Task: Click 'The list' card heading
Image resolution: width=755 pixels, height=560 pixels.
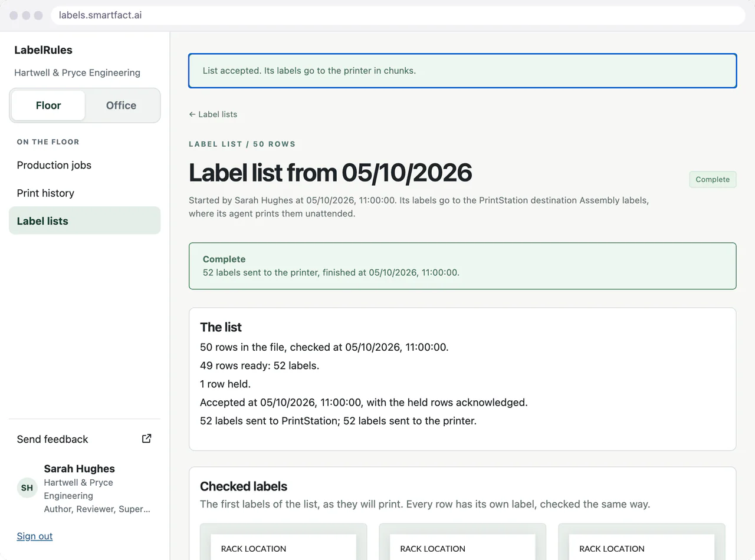Action: click(x=221, y=327)
